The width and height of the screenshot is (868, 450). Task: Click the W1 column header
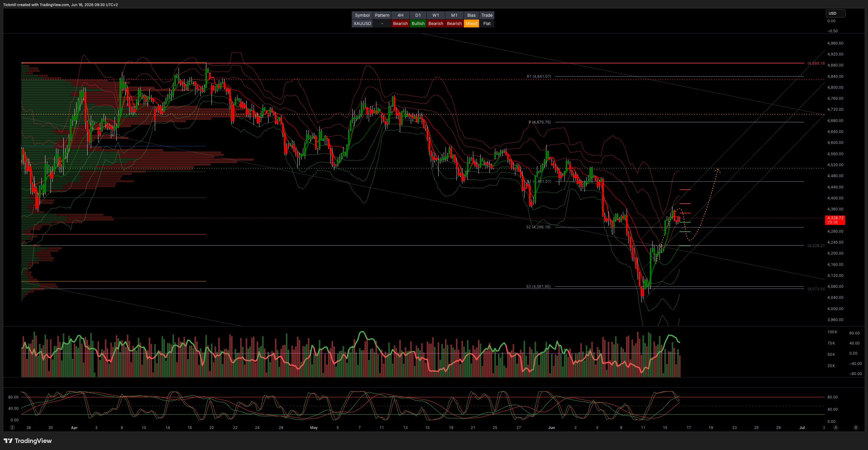coord(436,15)
